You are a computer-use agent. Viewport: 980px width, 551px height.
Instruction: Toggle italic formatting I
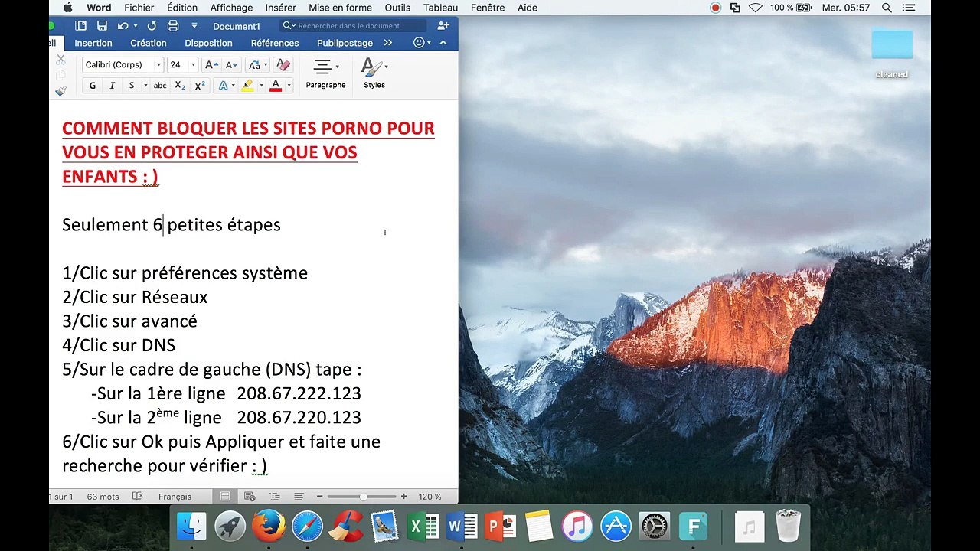click(x=112, y=86)
